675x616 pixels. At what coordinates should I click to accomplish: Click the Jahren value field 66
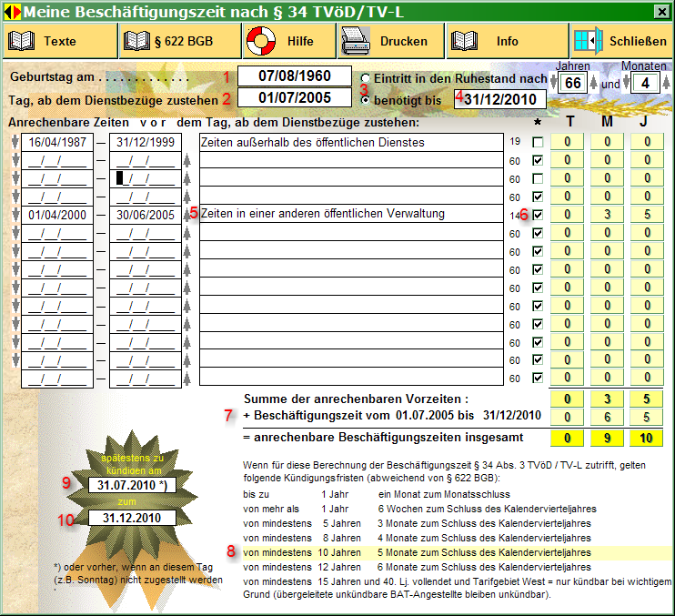tap(573, 83)
